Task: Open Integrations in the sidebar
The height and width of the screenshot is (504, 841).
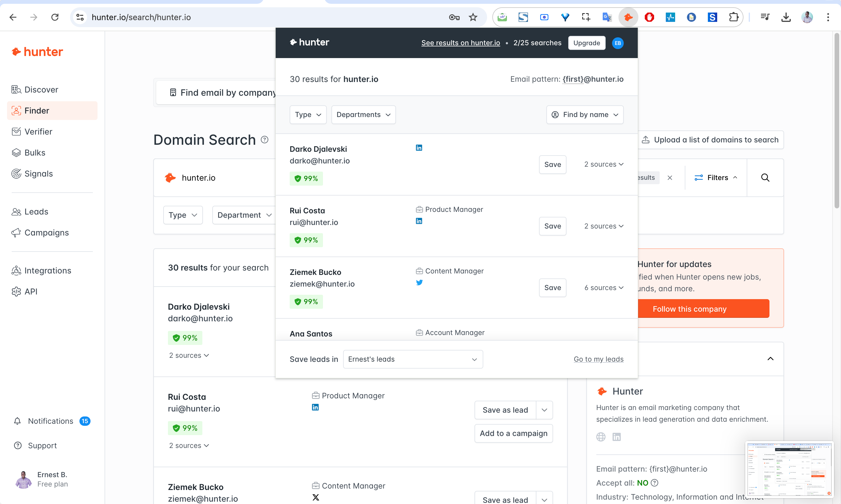Action: [52, 271]
